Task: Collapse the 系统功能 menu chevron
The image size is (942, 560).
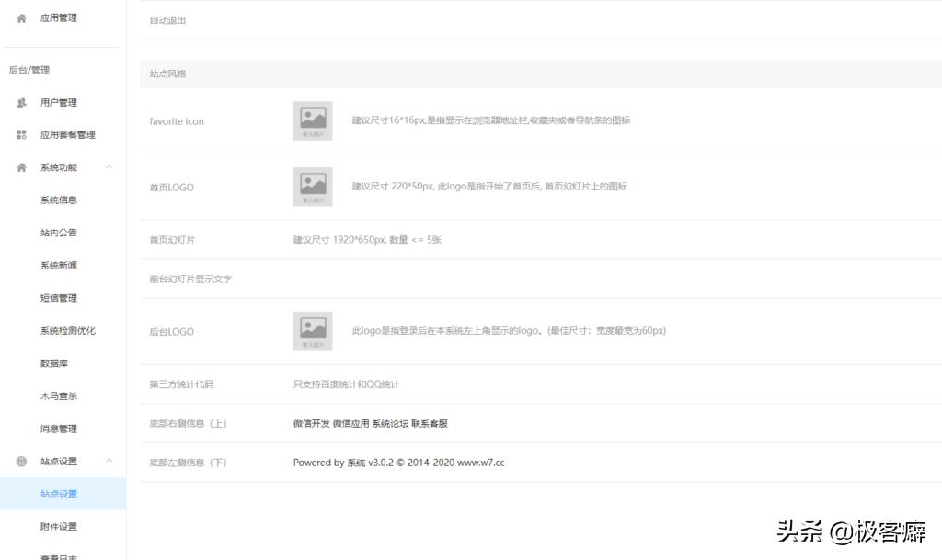Action: click(x=109, y=166)
